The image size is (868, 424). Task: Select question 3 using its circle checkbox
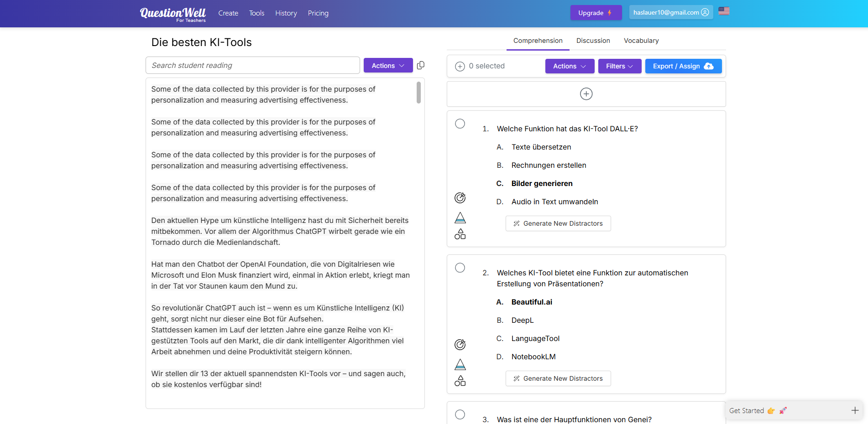(460, 414)
